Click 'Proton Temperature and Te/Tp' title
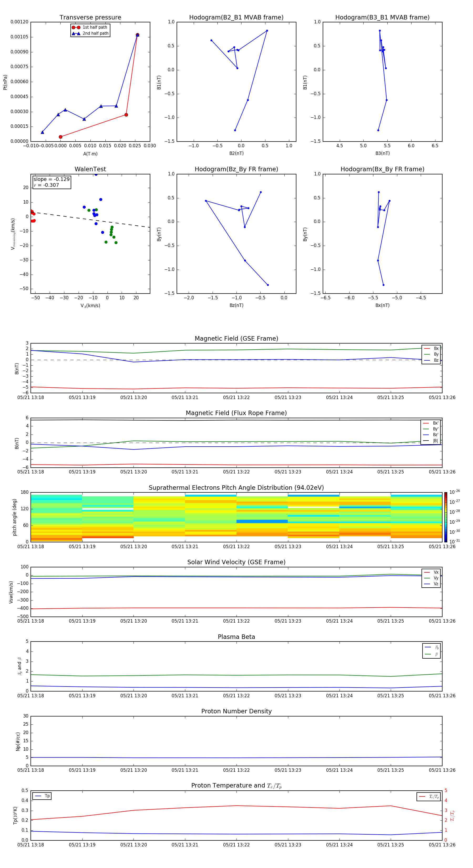 236,786
